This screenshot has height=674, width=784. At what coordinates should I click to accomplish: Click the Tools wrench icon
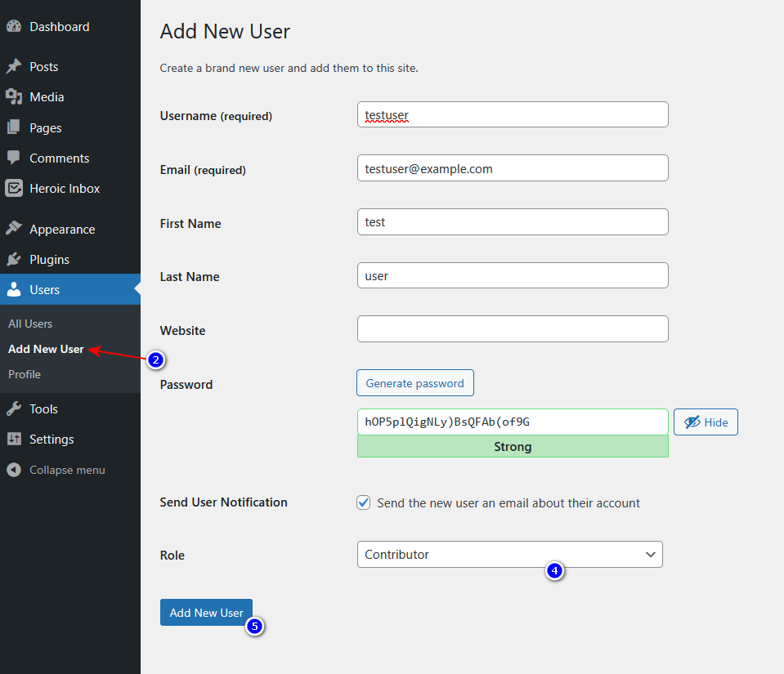tap(14, 408)
